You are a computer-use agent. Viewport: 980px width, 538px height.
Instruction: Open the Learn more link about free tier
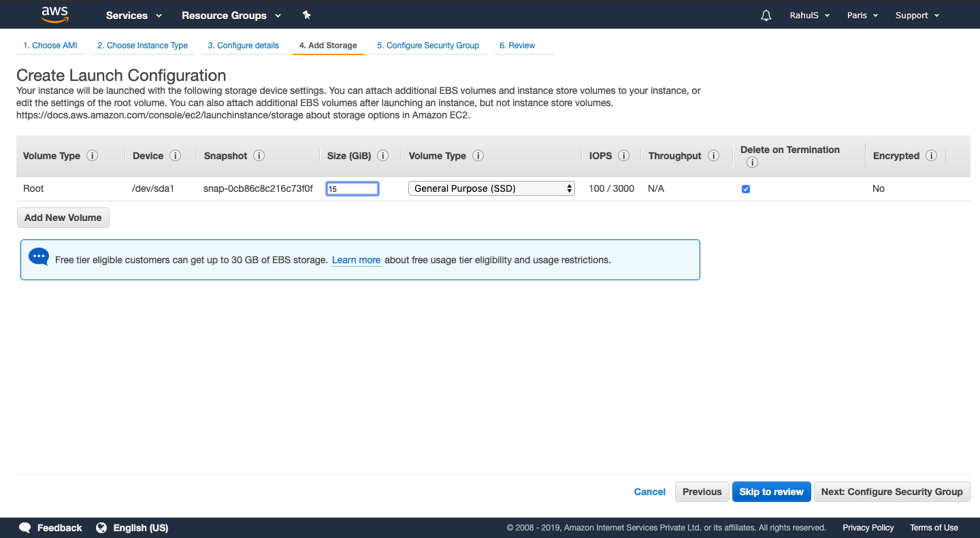click(x=356, y=260)
